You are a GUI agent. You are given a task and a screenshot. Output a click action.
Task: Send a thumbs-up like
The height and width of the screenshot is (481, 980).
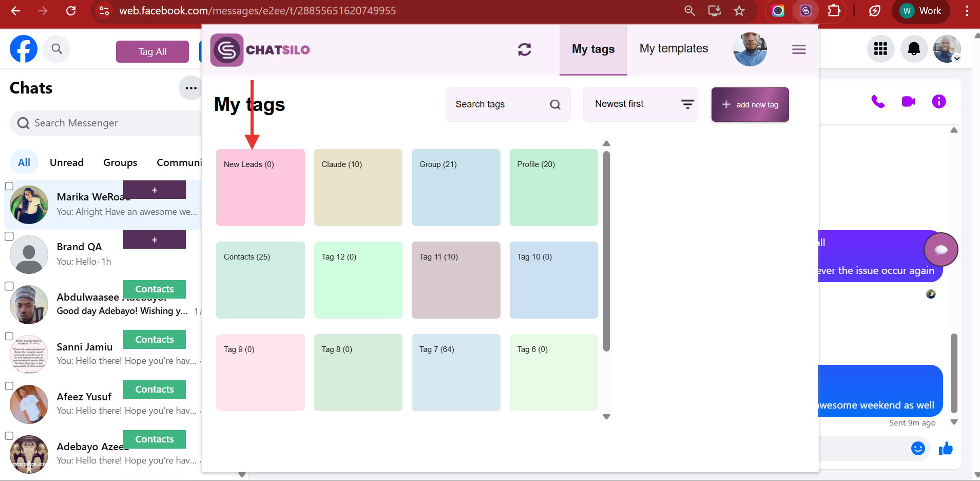point(945,449)
